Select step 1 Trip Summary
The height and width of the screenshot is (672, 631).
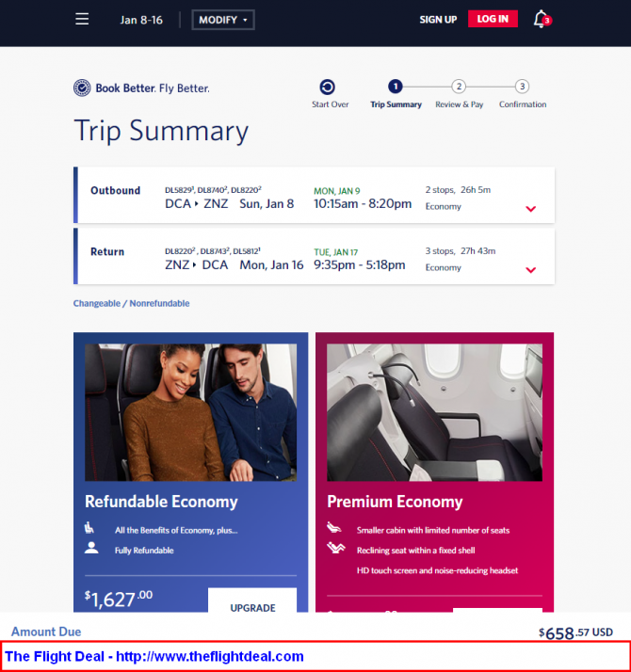point(396,87)
